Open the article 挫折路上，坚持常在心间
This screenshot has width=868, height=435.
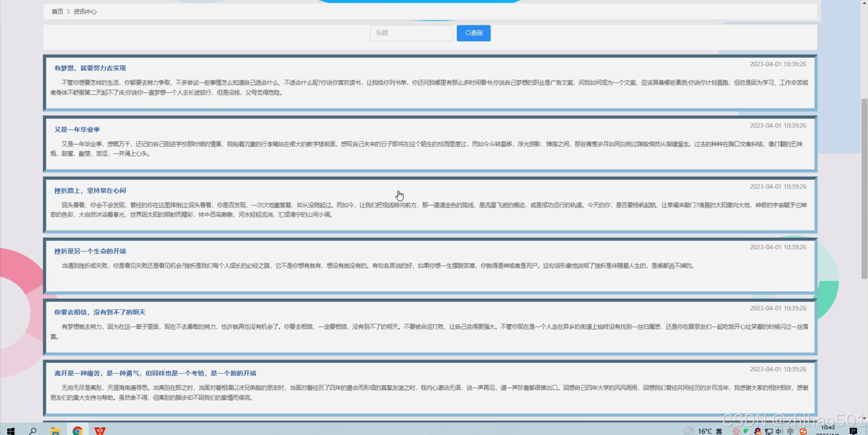(90, 191)
